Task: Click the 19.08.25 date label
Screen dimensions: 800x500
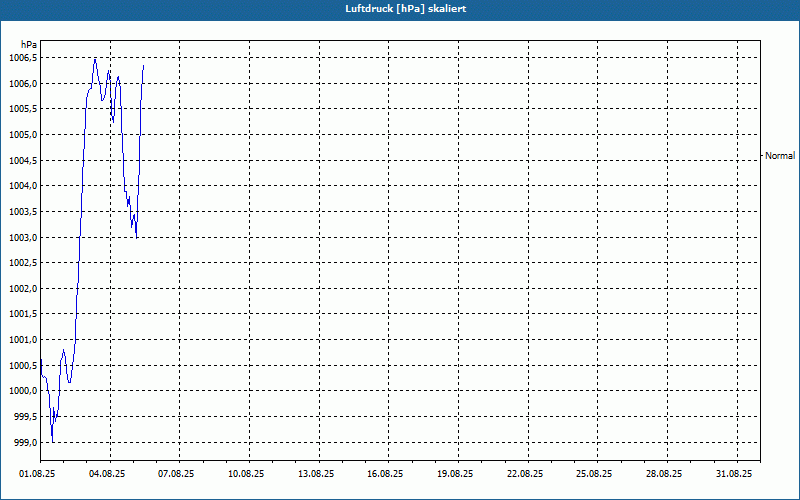Action: (455, 474)
